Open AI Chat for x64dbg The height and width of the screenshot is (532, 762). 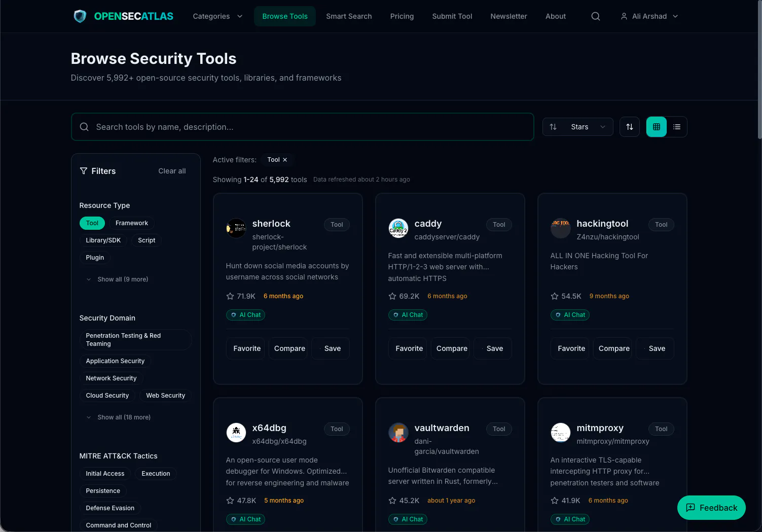click(x=245, y=519)
